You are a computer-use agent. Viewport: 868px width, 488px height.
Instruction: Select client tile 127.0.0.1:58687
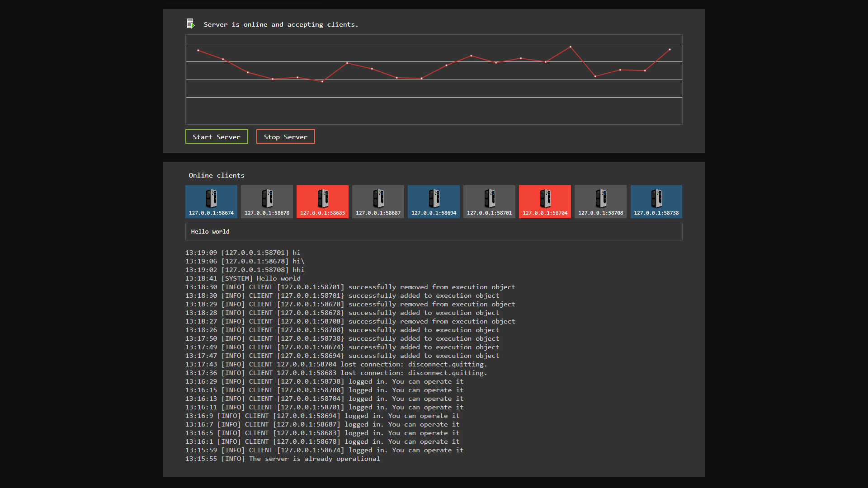coord(378,202)
